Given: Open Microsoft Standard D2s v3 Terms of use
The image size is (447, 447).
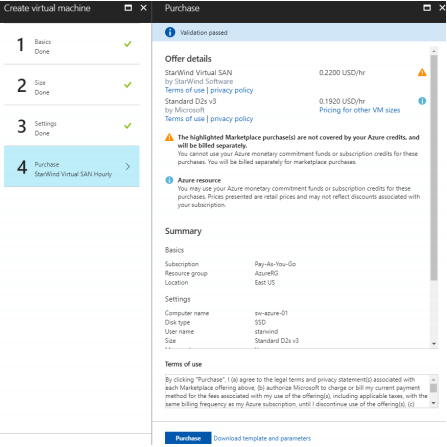Looking at the screenshot, I should (185, 119).
